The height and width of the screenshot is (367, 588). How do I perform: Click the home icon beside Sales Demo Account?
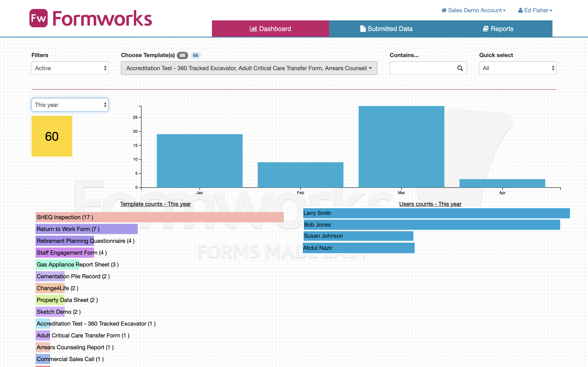[444, 10]
